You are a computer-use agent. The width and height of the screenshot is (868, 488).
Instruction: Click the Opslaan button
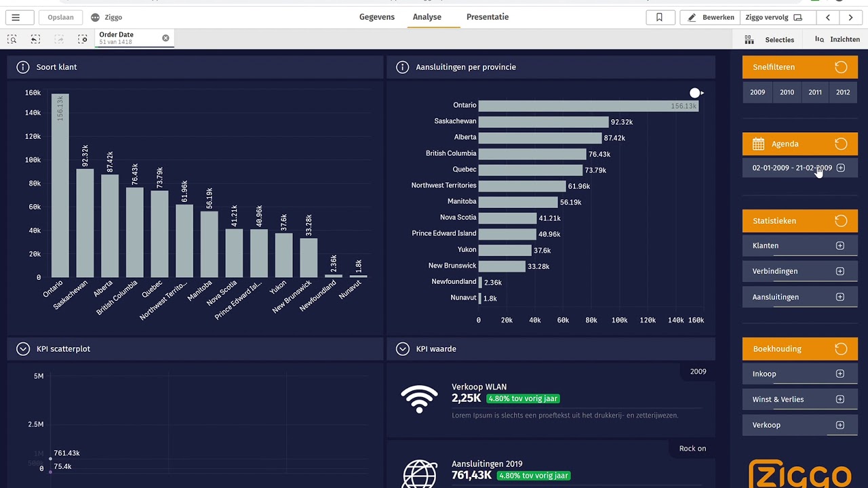pyautogui.click(x=60, y=18)
